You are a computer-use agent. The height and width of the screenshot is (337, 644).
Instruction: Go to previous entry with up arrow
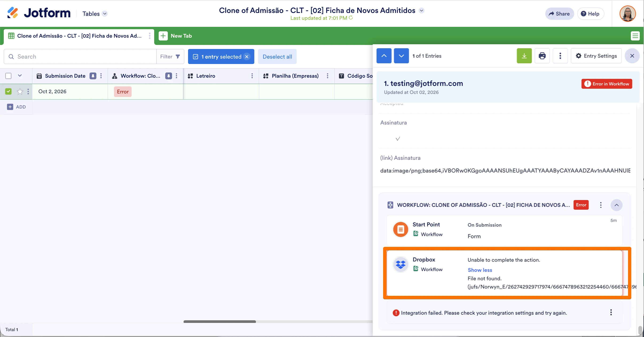click(x=384, y=56)
